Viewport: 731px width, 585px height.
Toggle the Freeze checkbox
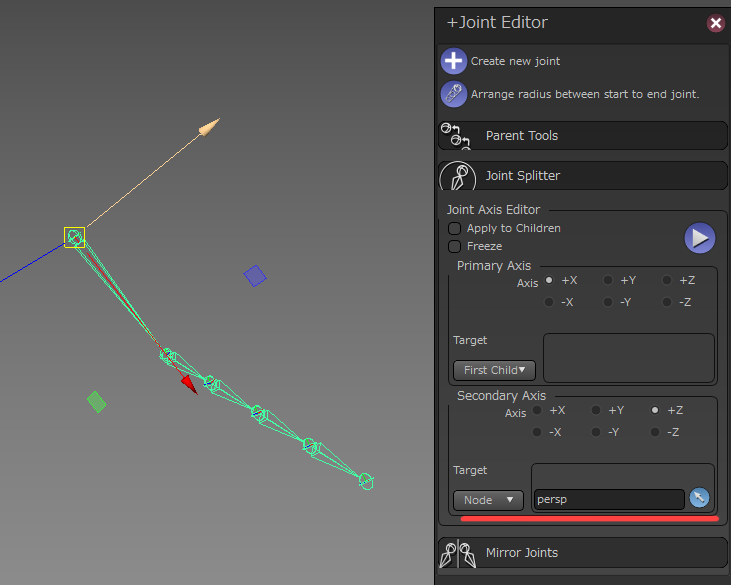tap(454, 246)
